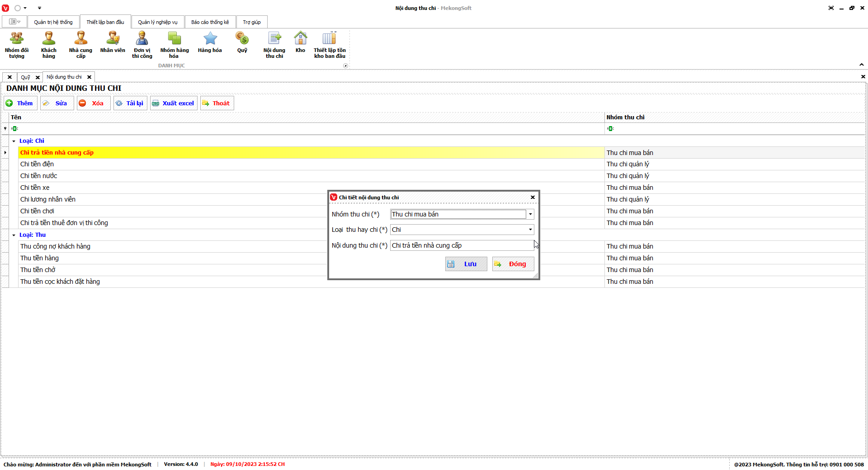
Task: Open Kho warehouse icon
Action: [300, 42]
